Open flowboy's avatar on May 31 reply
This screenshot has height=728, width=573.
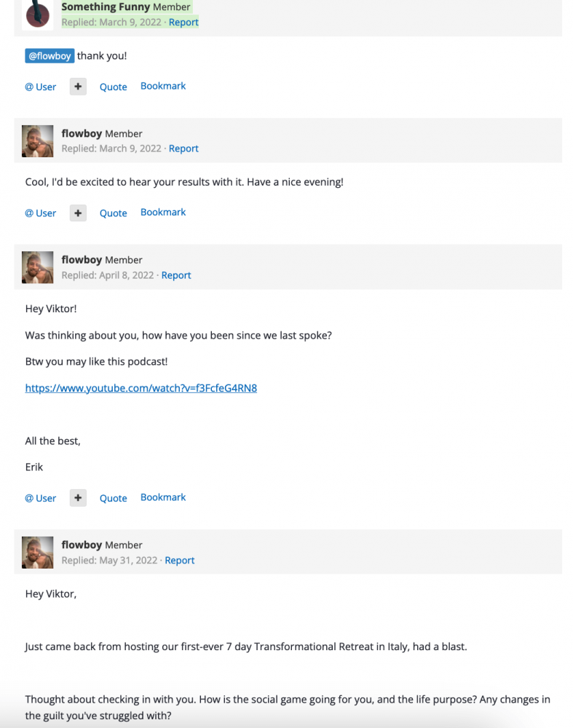[38, 553]
